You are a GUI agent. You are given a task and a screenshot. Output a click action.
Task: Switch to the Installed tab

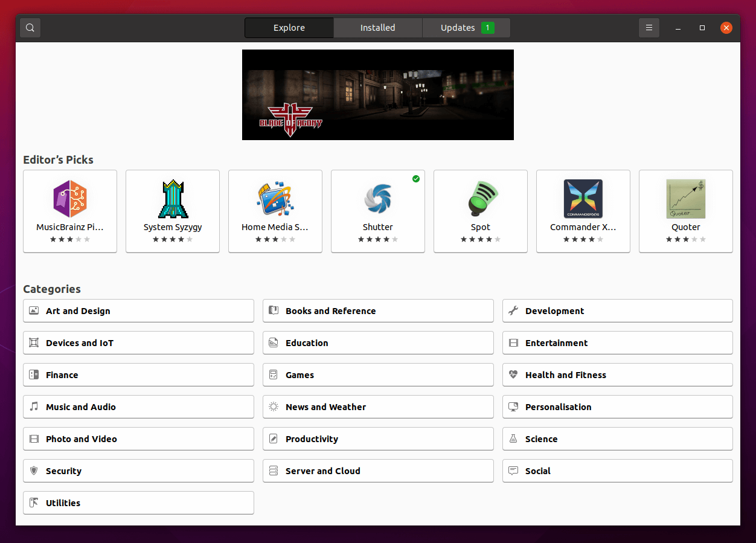click(378, 28)
